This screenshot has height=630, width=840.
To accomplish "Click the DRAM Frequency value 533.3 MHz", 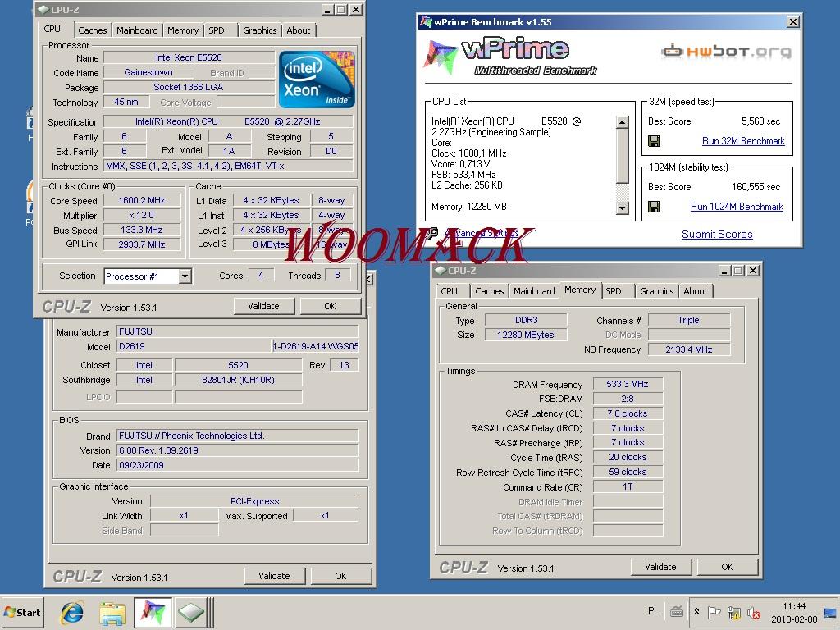I will (628, 384).
